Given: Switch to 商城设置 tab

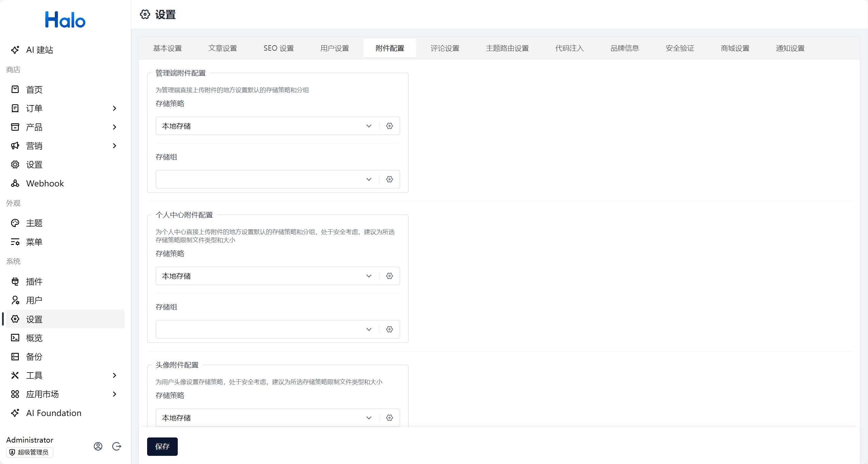Looking at the screenshot, I should point(735,48).
